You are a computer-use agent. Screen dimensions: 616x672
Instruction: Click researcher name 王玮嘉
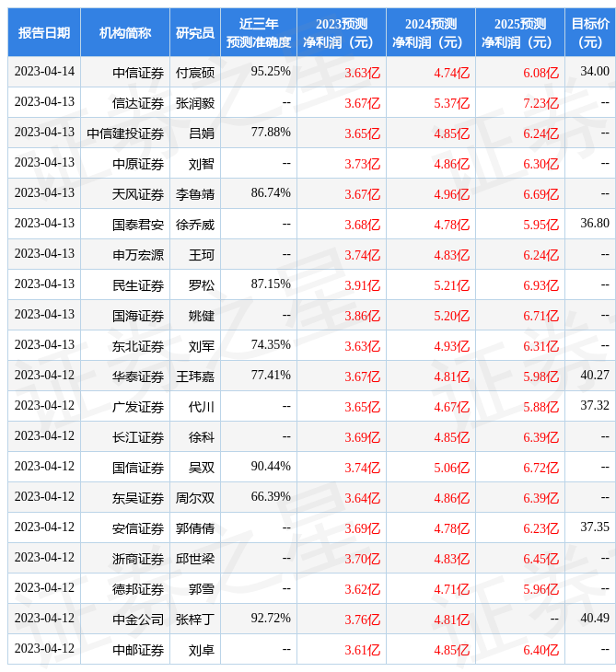195,377
